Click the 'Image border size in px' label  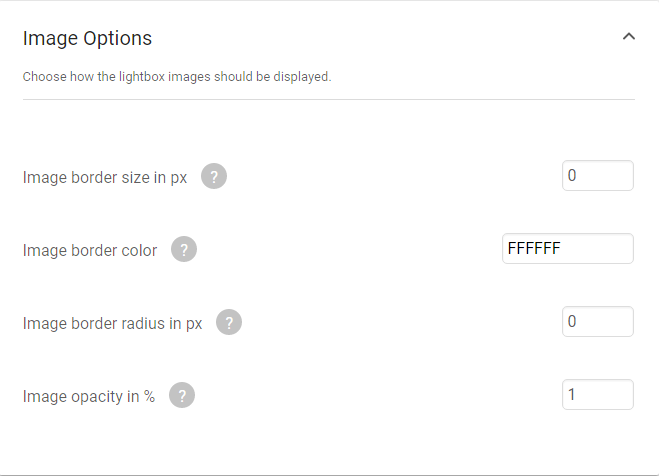[x=105, y=177]
